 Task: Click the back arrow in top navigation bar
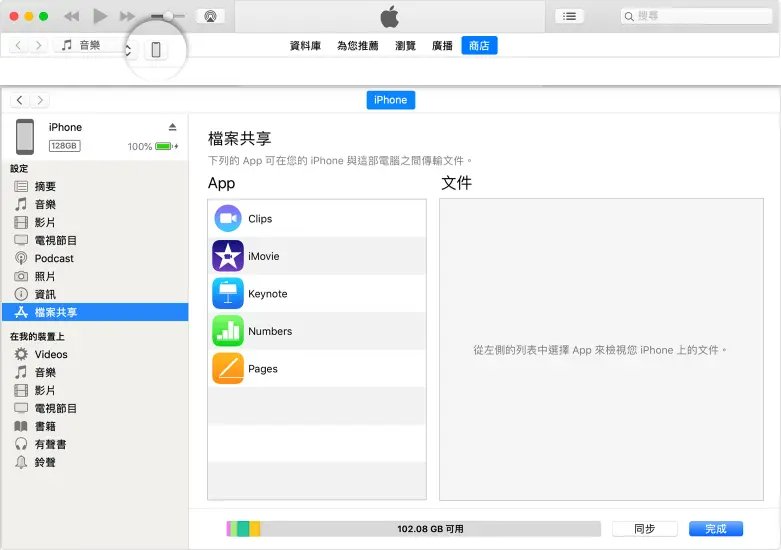click(x=18, y=45)
